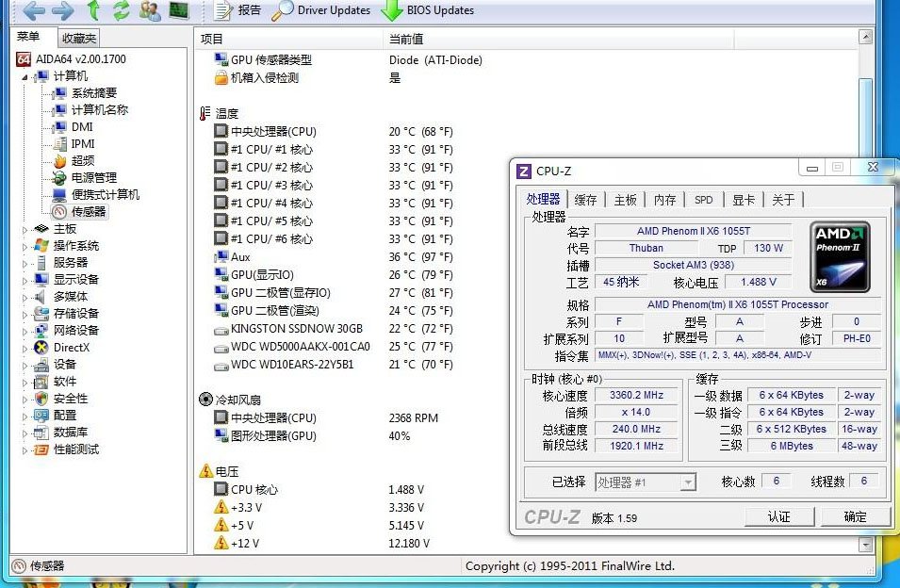Click the green up arrow toolbar icon
This screenshot has height=588, width=900.
pos(91,10)
